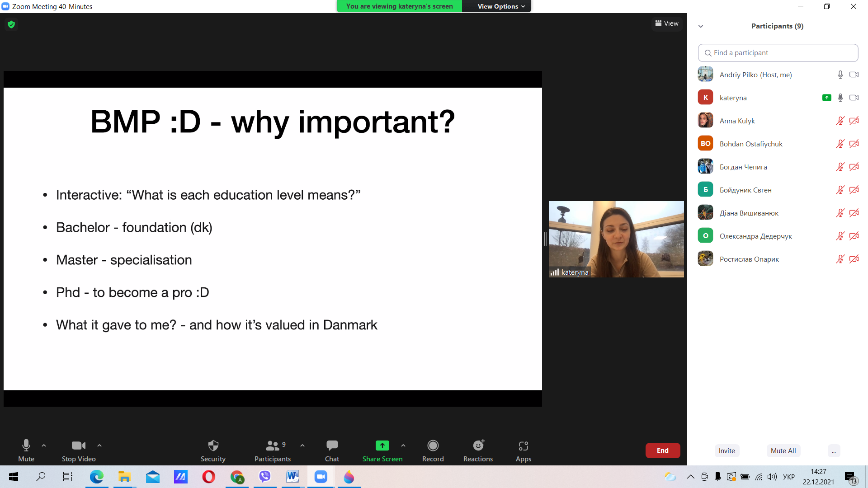Collapse the Participants panel chevron
The width and height of the screenshot is (868, 488).
701,26
